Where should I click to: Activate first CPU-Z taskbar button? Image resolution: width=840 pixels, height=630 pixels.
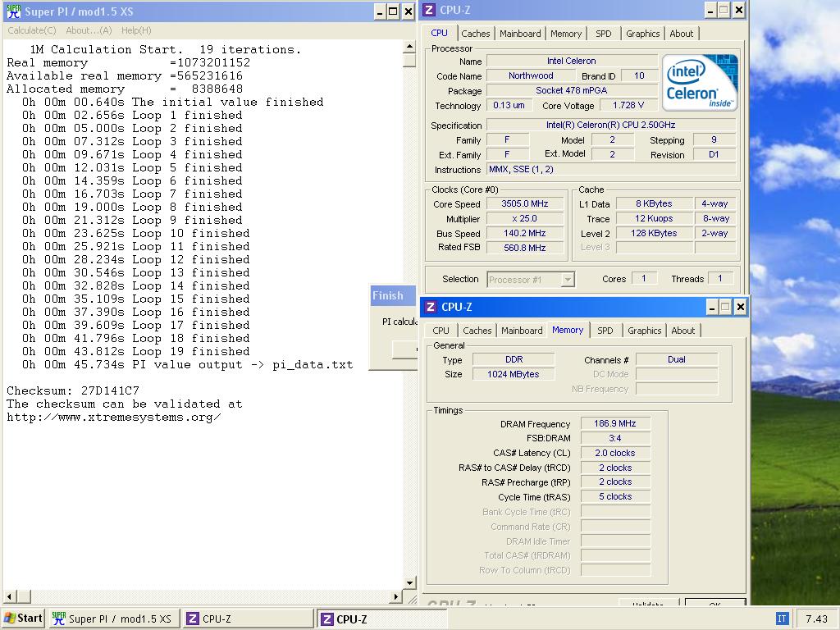point(247,619)
